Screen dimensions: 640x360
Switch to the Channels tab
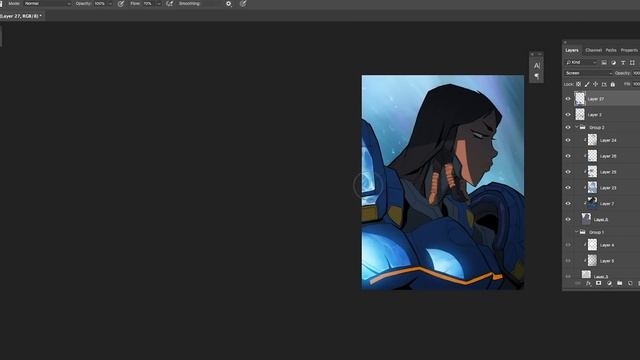593,50
